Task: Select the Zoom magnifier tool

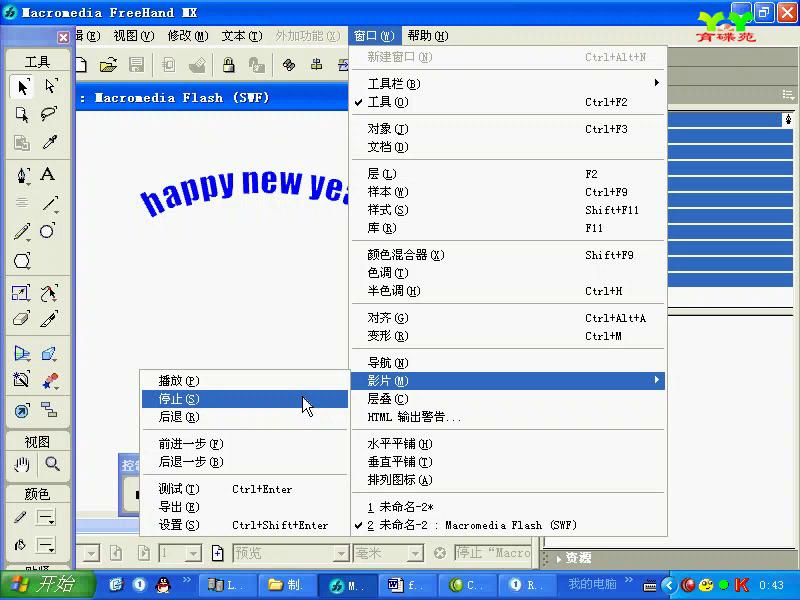Action: coord(52,464)
